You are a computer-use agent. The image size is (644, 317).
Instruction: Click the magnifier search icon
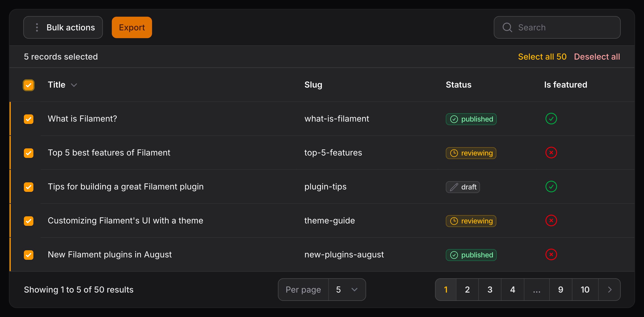pyautogui.click(x=507, y=27)
